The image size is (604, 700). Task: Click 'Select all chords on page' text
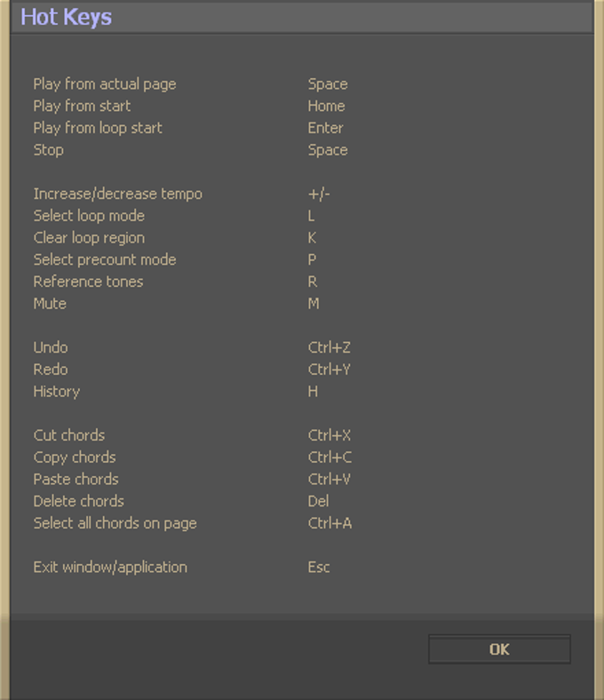coord(115,523)
